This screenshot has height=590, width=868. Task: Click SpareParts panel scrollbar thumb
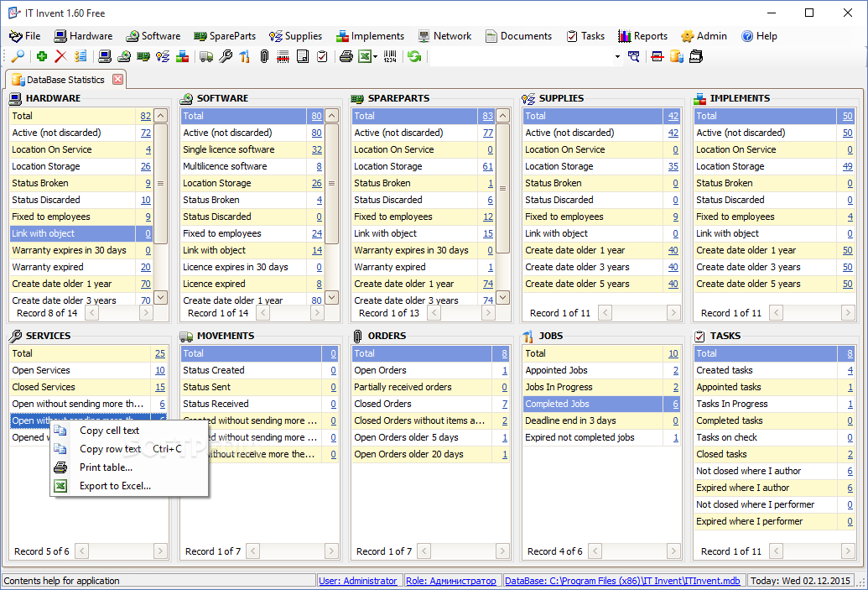tap(502, 188)
